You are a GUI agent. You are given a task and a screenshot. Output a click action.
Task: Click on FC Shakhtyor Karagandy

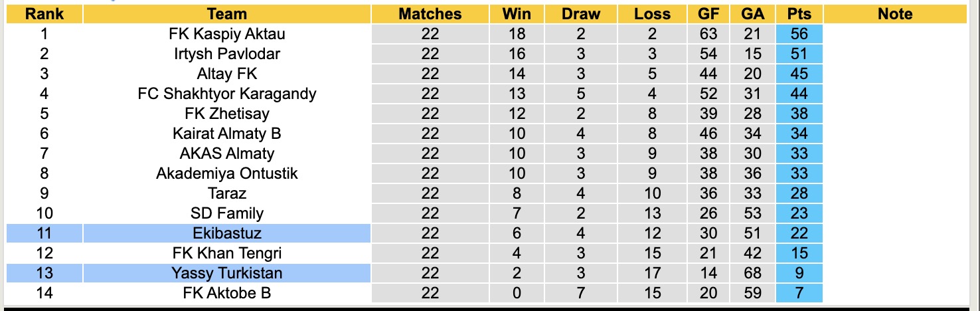point(227,94)
